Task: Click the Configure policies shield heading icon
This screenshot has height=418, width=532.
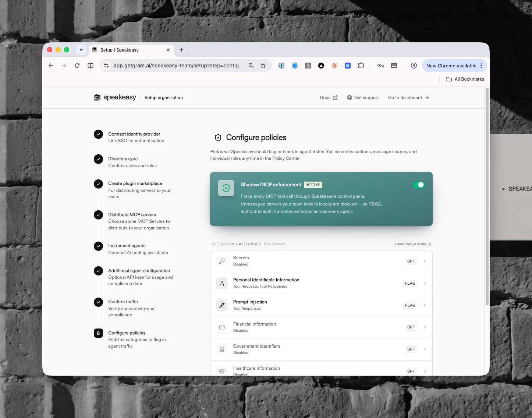Action: (218, 138)
